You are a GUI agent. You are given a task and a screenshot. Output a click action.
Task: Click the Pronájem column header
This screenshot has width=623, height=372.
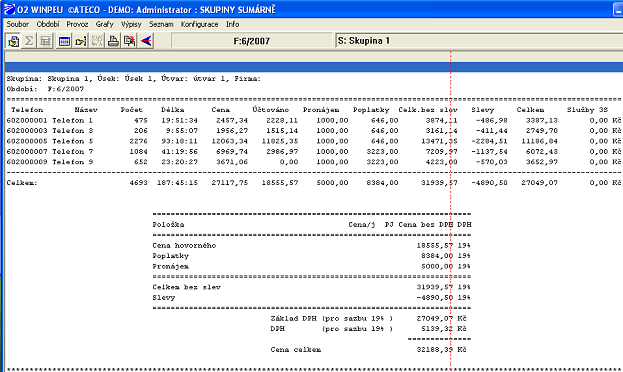(321, 110)
